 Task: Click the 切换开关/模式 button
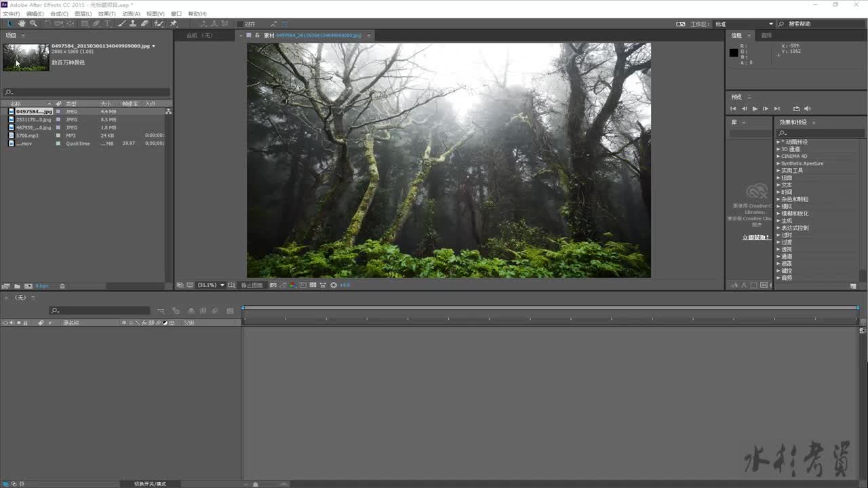pyautogui.click(x=150, y=484)
